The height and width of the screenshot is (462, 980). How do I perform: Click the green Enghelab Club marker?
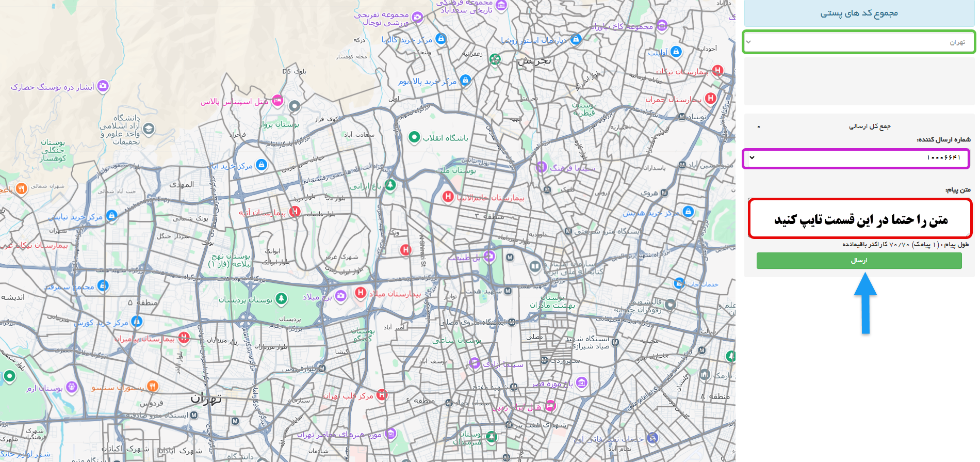pos(414,137)
